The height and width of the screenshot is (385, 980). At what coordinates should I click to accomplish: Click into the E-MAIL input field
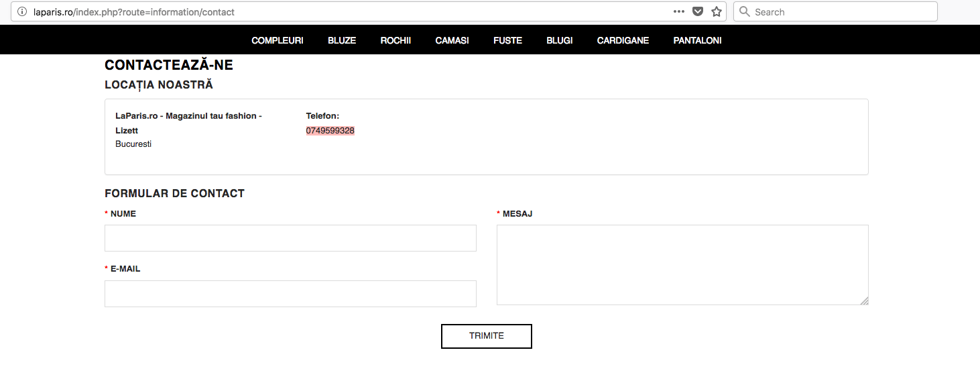point(290,294)
